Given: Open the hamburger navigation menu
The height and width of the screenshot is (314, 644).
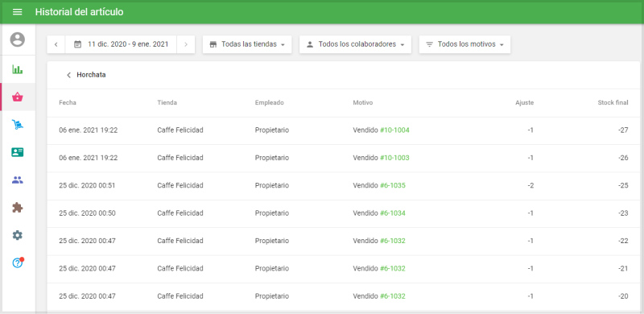Looking at the screenshot, I should click(x=17, y=12).
